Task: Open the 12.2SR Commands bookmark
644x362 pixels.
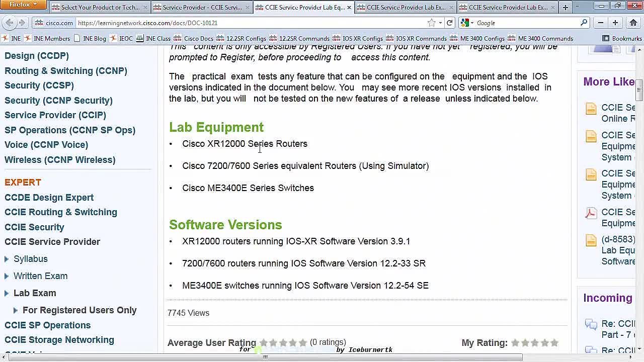Action: click(x=299, y=38)
